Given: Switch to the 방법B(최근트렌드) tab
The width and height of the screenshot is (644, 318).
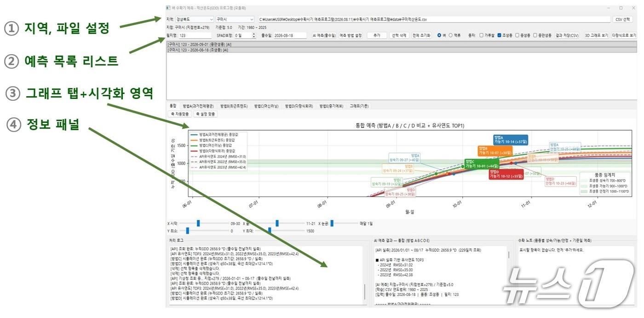Looking at the screenshot, I should [234, 106].
